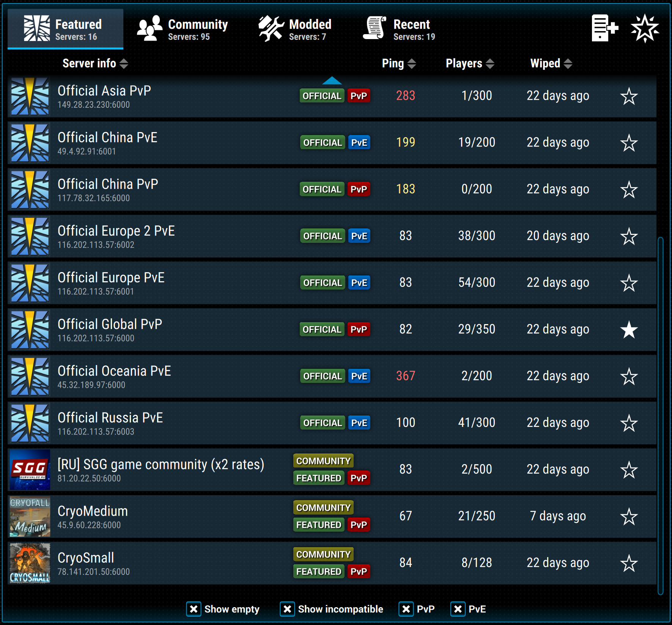Screen dimensions: 672x625
Task: Uncheck the PvP filter checkbox
Action: pyautogui.click(x=406, y=609)
